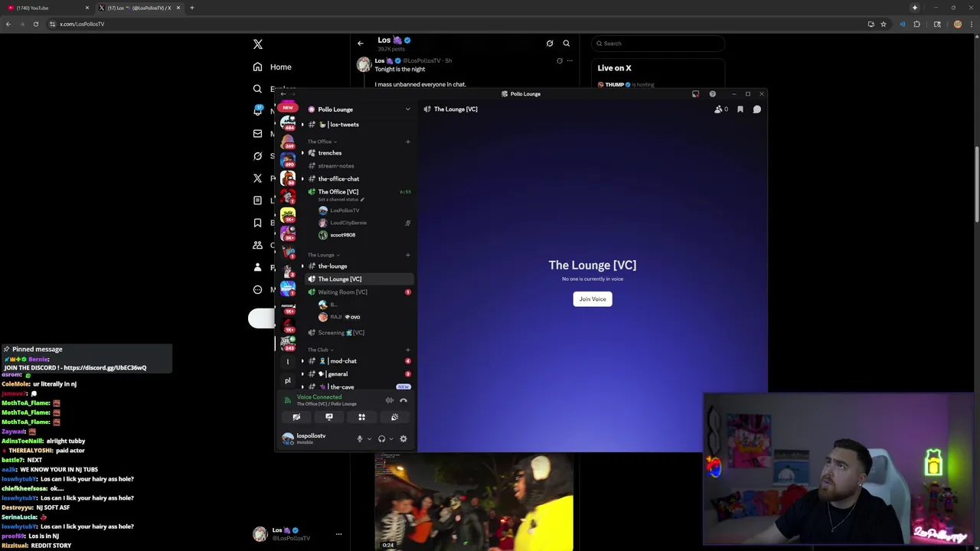Click the search icon on X profile header

click(567, 44)
